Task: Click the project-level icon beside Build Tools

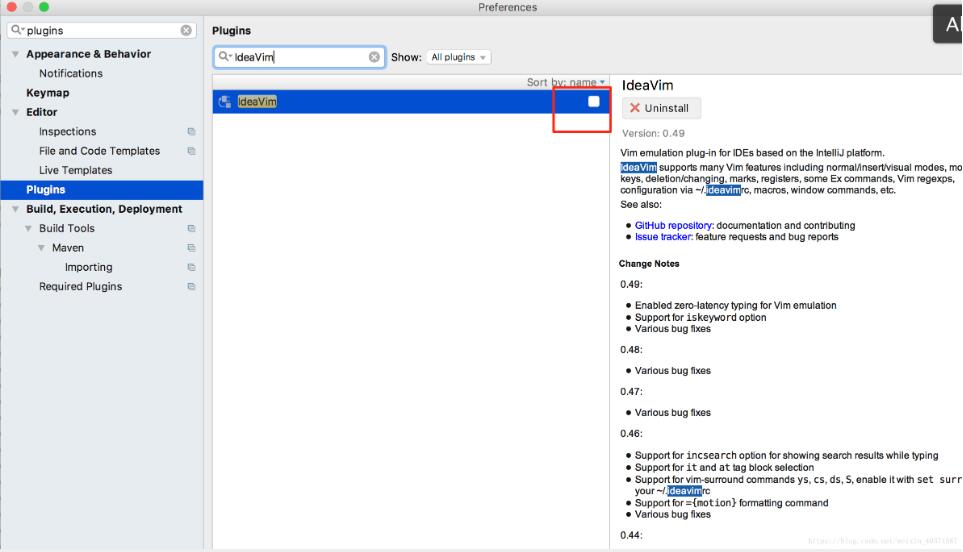Action: [x=191, y=228]
